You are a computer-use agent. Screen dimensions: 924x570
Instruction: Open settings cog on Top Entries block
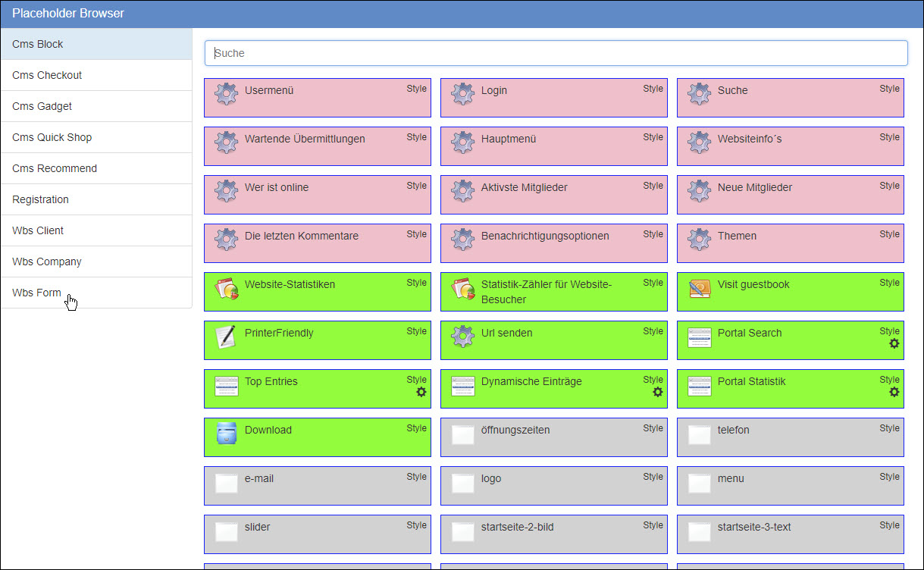pos(421,392)
